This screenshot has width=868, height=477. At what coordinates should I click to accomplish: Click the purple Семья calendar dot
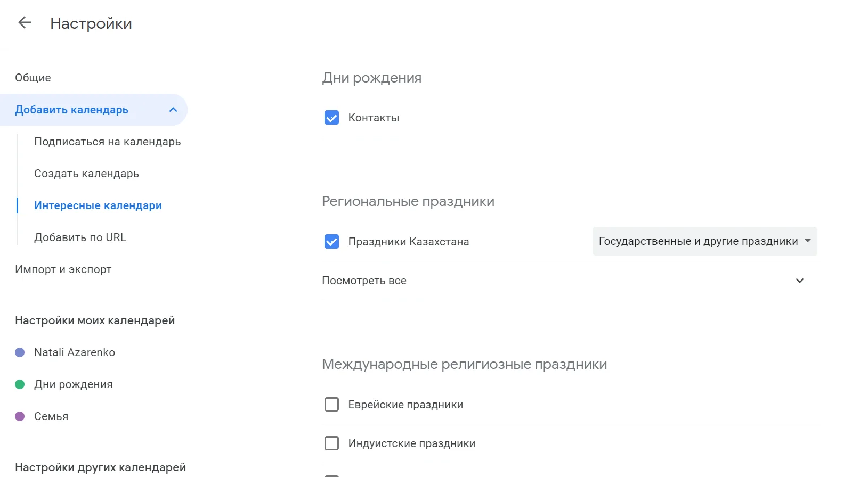pyautogui.click(x=20, y=416)
